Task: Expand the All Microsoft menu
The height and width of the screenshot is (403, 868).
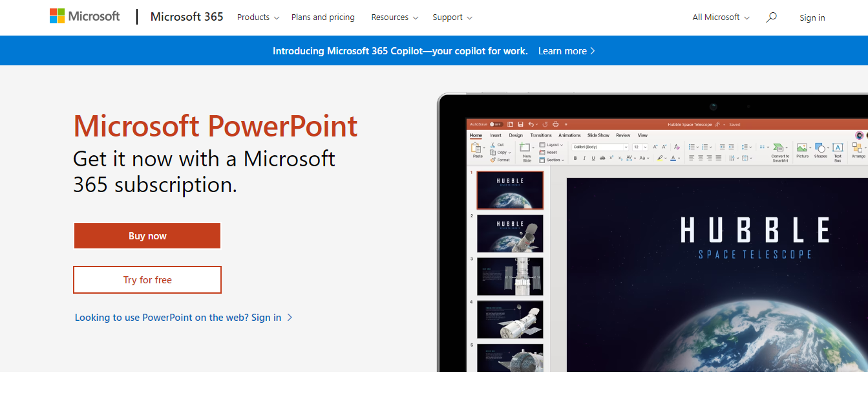Action: 721,17
